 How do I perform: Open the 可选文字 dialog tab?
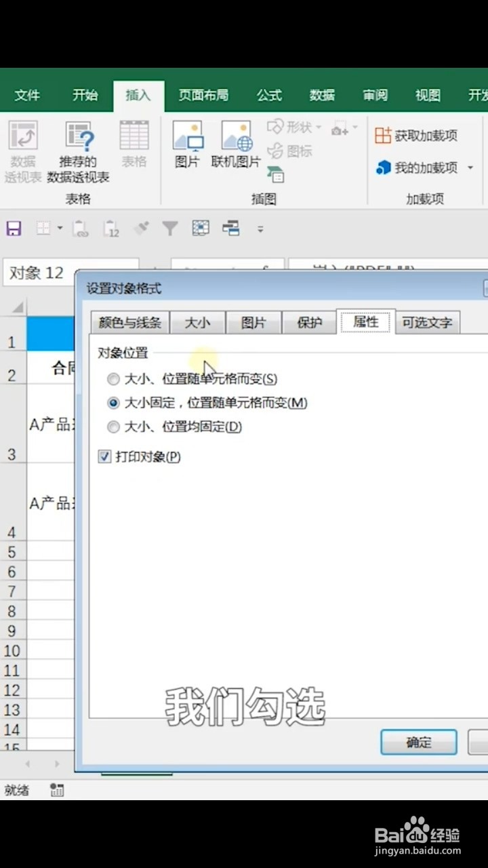click(x=427, y=323)
